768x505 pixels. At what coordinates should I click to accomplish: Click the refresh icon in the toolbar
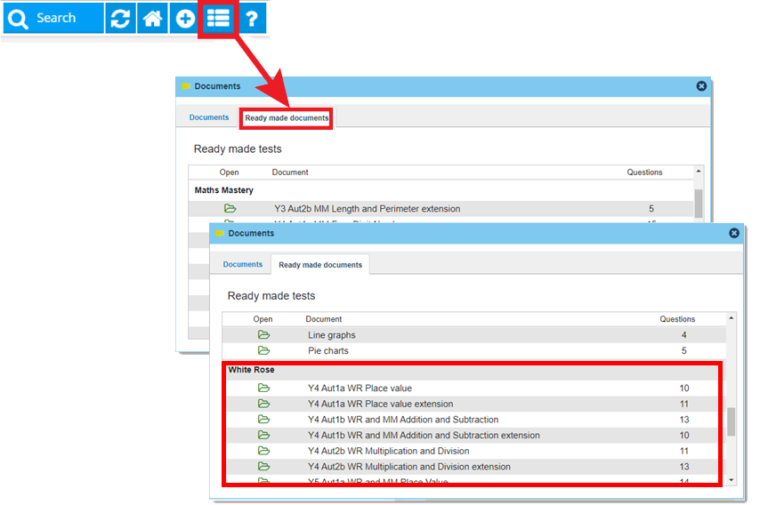(120, 19)
